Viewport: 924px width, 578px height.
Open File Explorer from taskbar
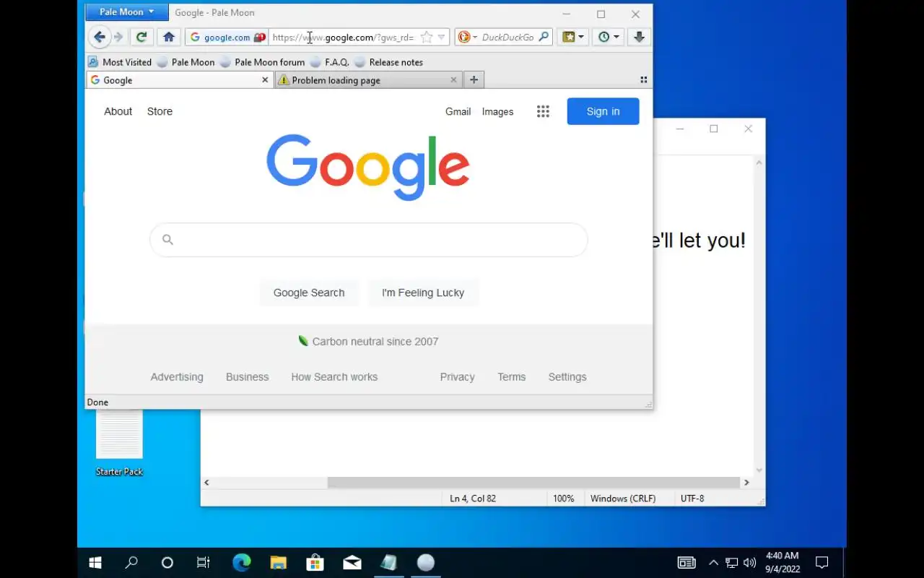click(279, 563)
